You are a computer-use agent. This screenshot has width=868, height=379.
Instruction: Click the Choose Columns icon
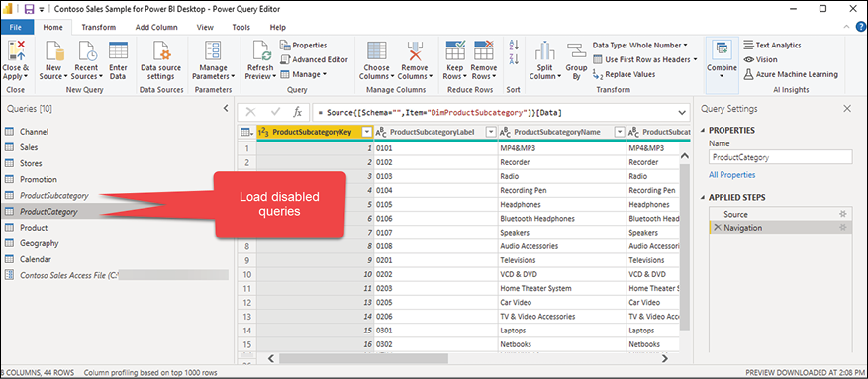376,50
